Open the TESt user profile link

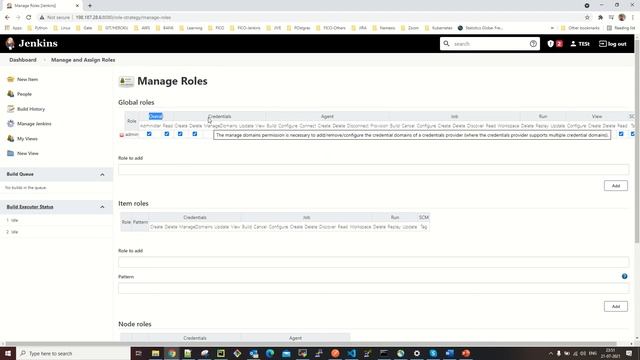coord(580,44)
